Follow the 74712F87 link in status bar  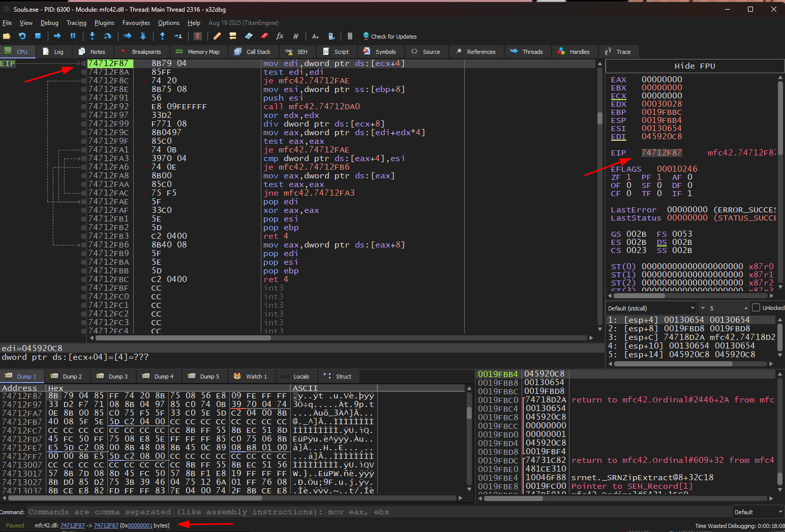tap(72, 525)
